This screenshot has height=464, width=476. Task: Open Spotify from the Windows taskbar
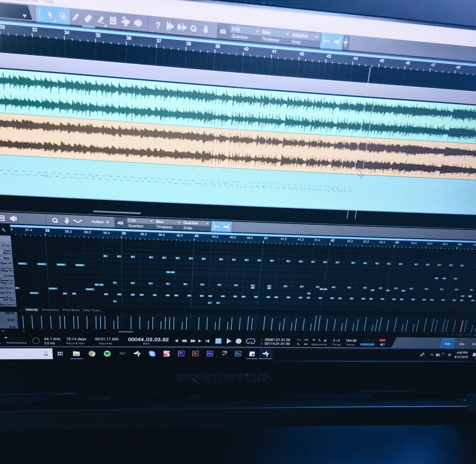pos(107,354)
